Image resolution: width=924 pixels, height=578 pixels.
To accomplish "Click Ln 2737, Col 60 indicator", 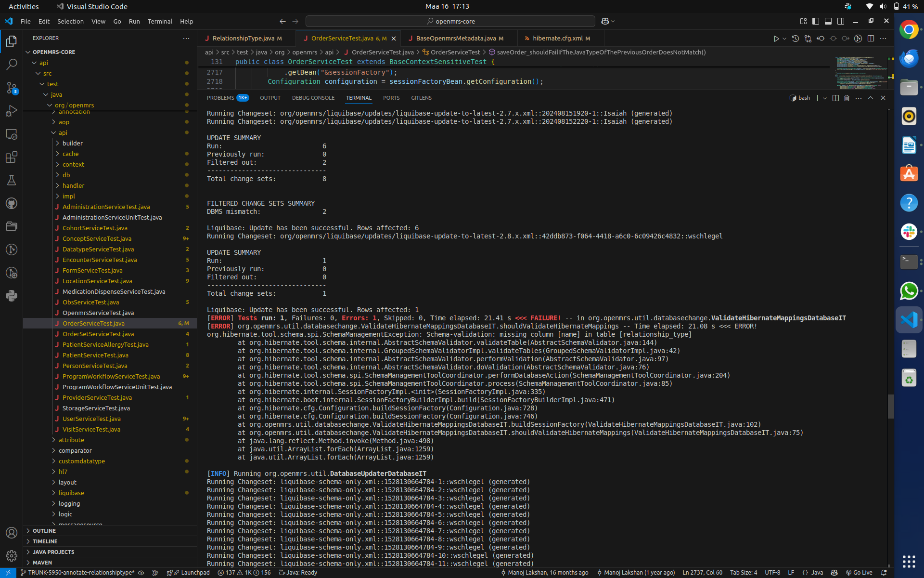I will [x=702, y=573].
